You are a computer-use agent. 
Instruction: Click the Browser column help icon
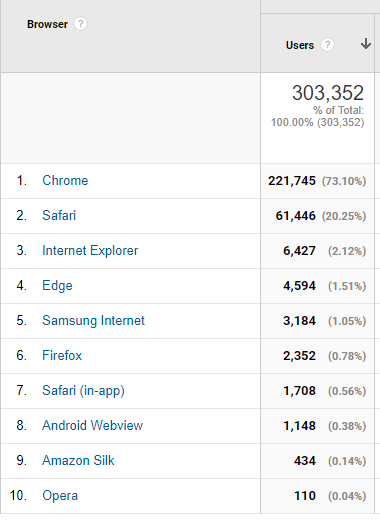[80, 24]
